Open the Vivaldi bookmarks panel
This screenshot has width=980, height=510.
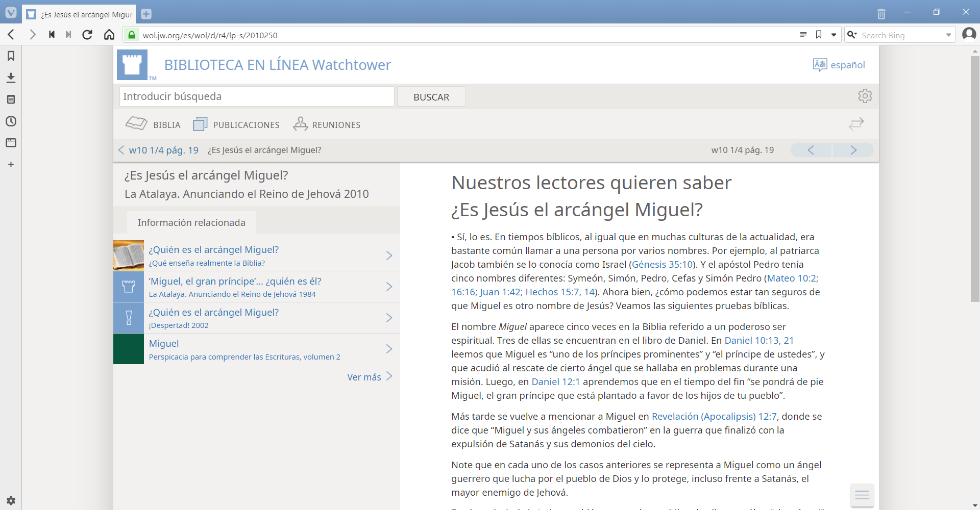coord(11,56)
